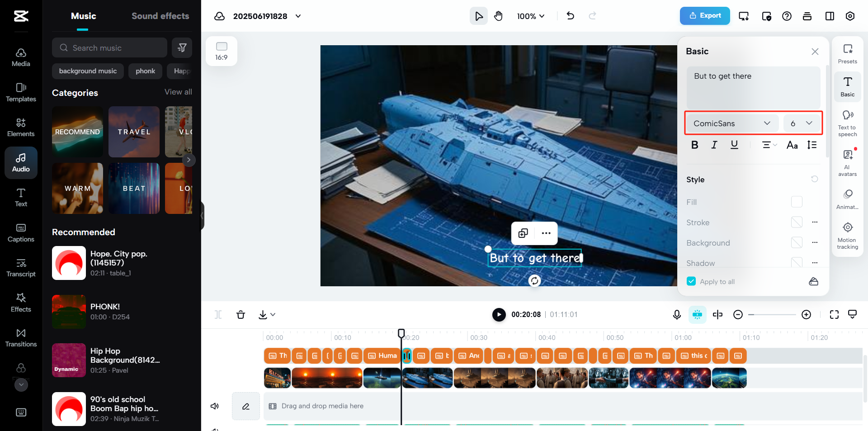The image size is (868, 431).
Task: Open text alignment dropdown
Action: [x=769, y=145]
